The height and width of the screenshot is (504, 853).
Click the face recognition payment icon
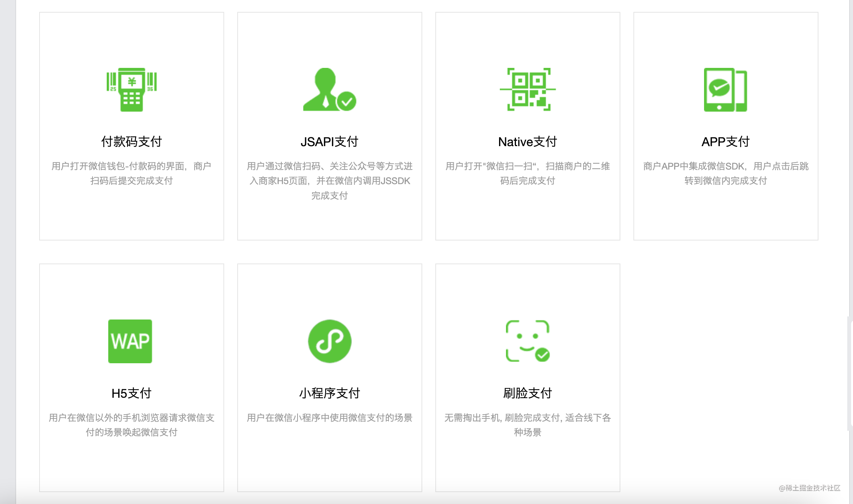[x=528, y=341]
